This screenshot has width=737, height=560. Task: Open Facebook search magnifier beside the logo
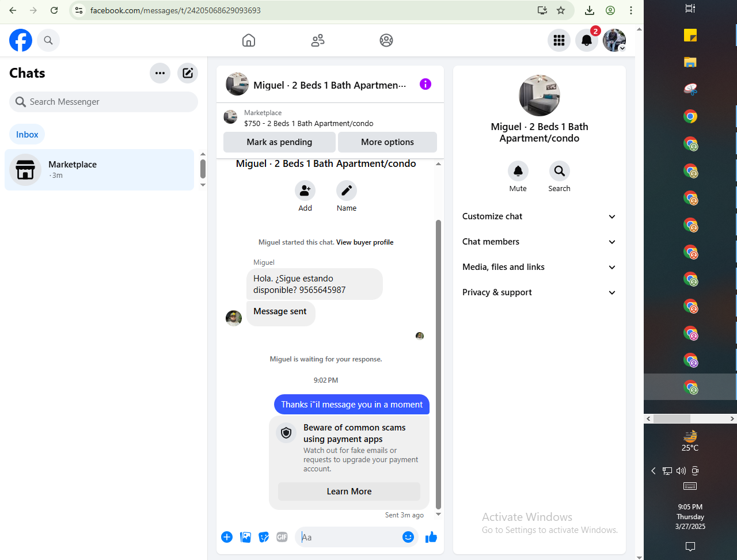click(x=48, y=40)
